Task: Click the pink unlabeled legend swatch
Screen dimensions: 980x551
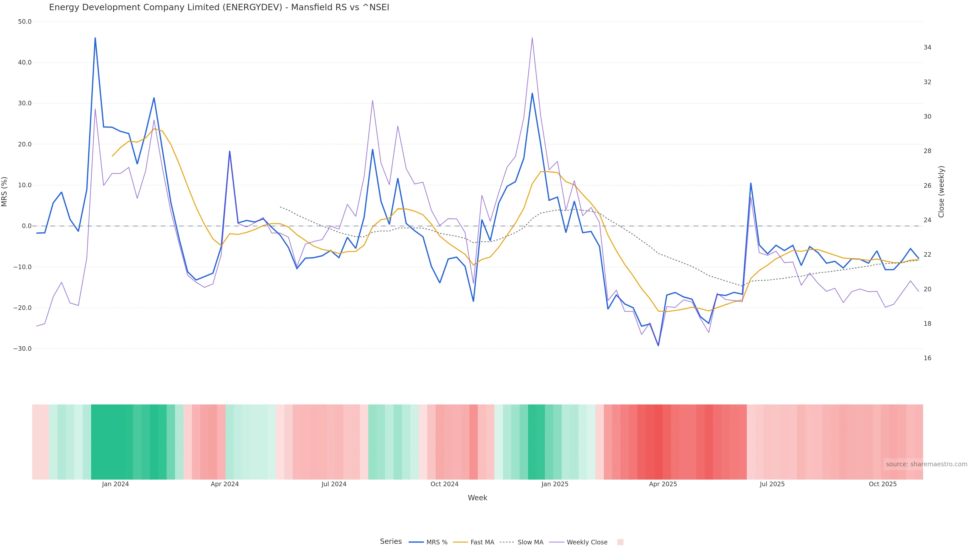Action: pyautogui.click(x=620, y=542)
